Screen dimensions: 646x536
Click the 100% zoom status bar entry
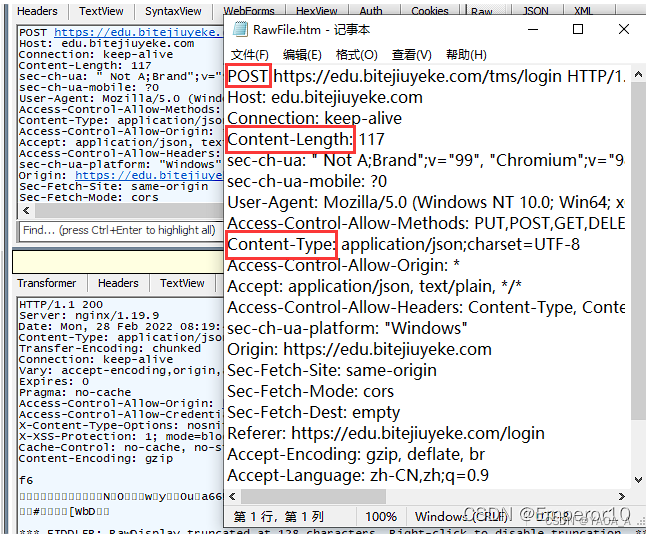coord(381,516)
